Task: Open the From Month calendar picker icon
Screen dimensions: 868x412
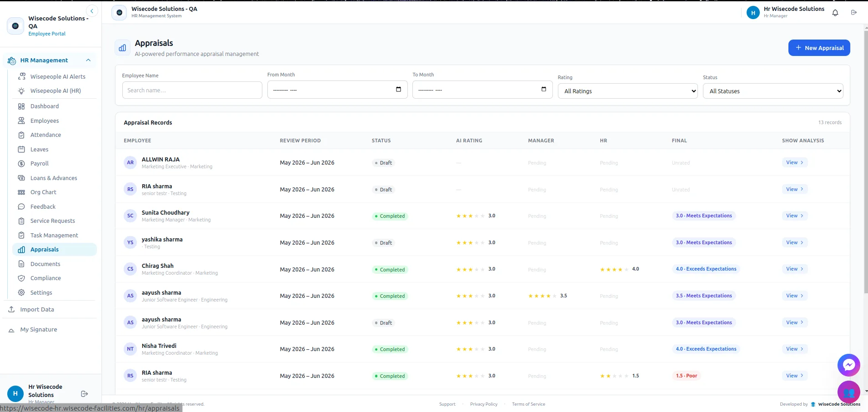Action: [398, 89]
